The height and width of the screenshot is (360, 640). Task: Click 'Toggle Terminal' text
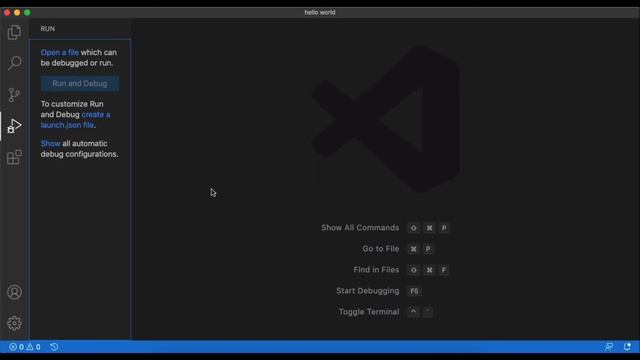click(369, 312)
